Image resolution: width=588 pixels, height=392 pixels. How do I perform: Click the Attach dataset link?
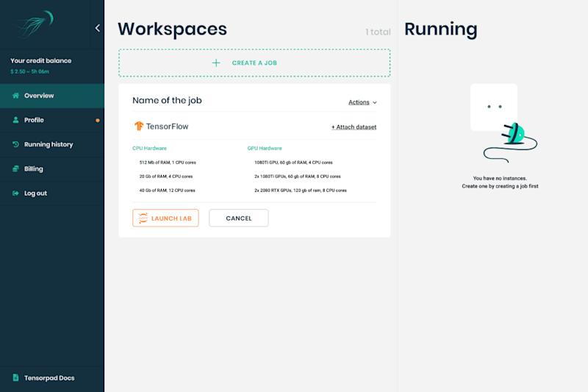tap(354, 127)
